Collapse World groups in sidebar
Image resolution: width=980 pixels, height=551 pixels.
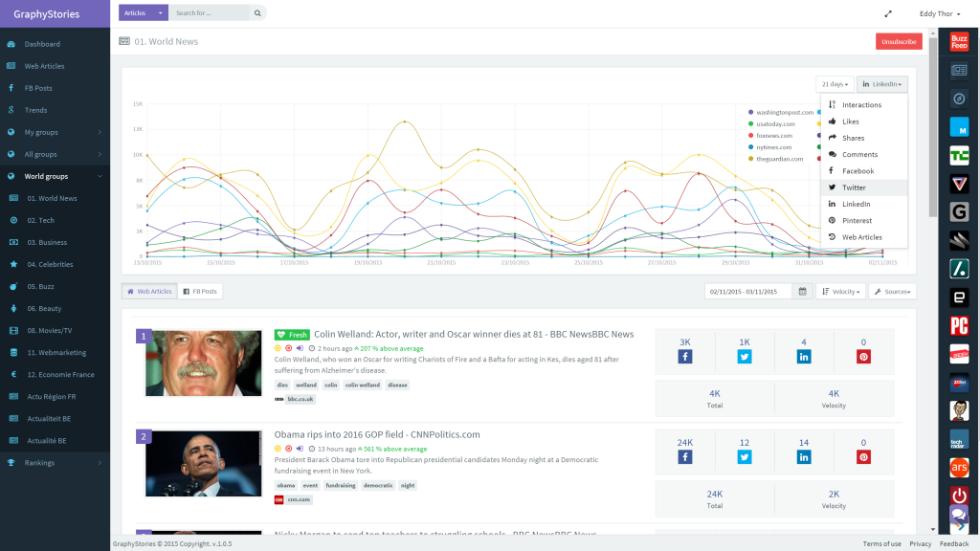tap(55, 176)
